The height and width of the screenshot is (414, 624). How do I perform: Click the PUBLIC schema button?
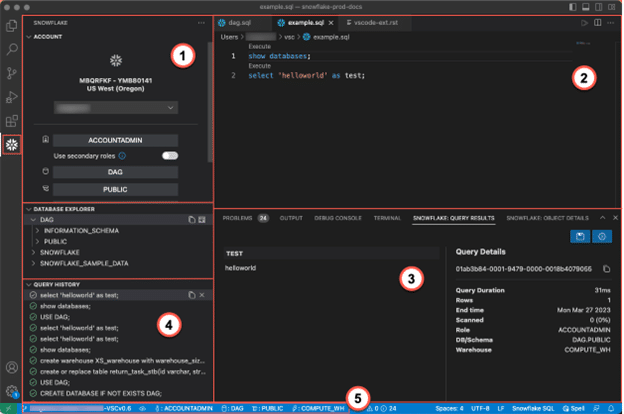coord(115,189)
